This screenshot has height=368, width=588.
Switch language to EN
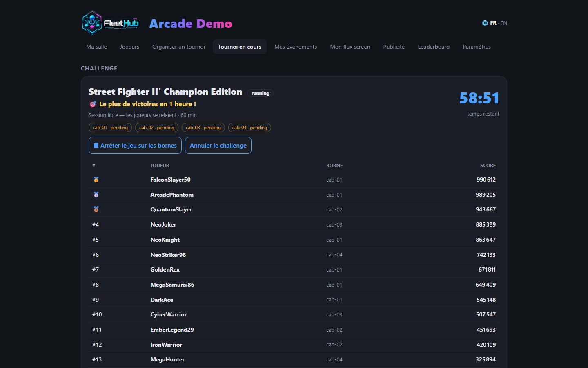coord(504,23)
